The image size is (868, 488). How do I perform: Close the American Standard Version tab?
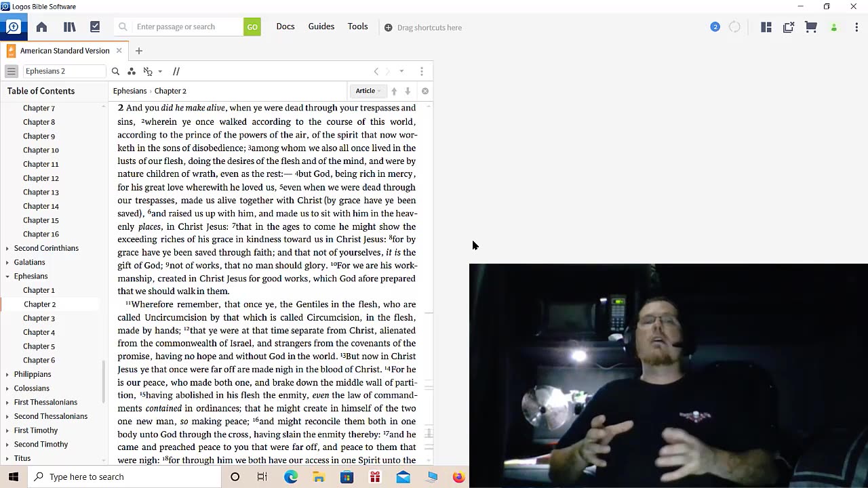click(x=119, y=51)
